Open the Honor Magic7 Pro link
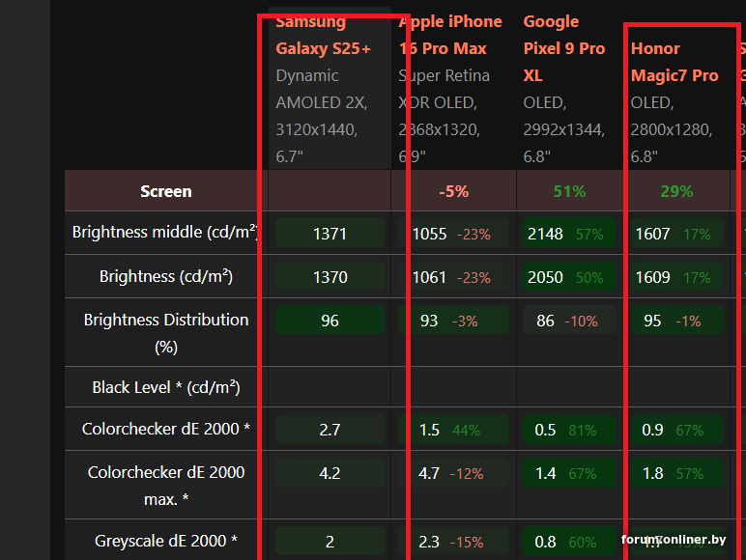The height and width of the screenshot is (560, 746). tap(674, 62)
